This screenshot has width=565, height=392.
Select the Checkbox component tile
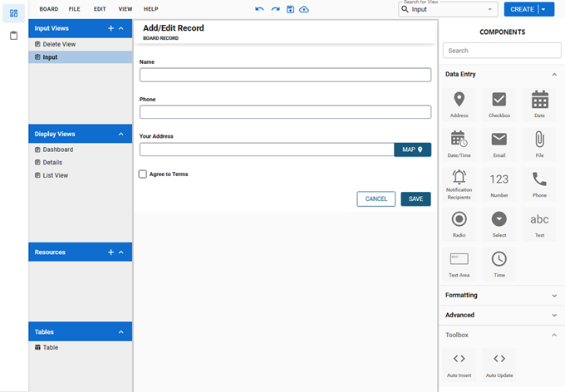[499, 105]
